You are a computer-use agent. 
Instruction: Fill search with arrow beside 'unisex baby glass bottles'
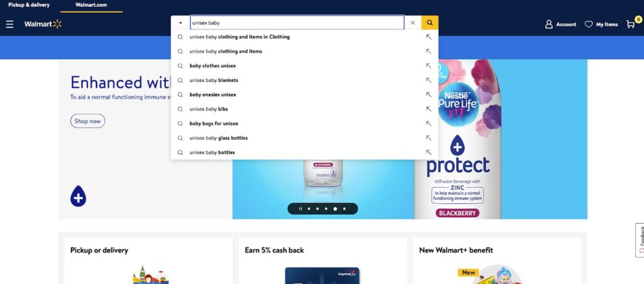click(x=428, y=138)
